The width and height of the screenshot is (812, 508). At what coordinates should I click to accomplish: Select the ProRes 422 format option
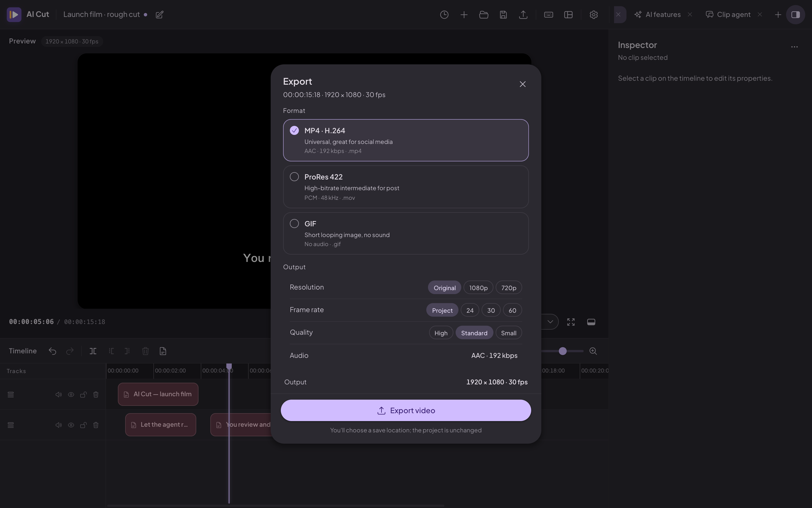tap(406, 187)
